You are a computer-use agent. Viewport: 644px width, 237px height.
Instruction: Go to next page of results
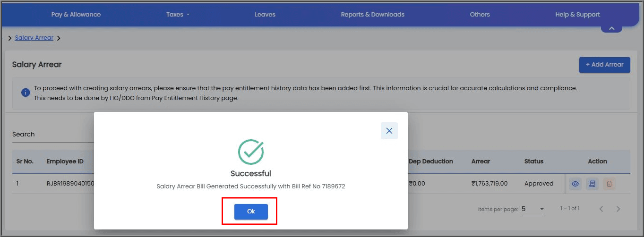click(x=618, y=209)
